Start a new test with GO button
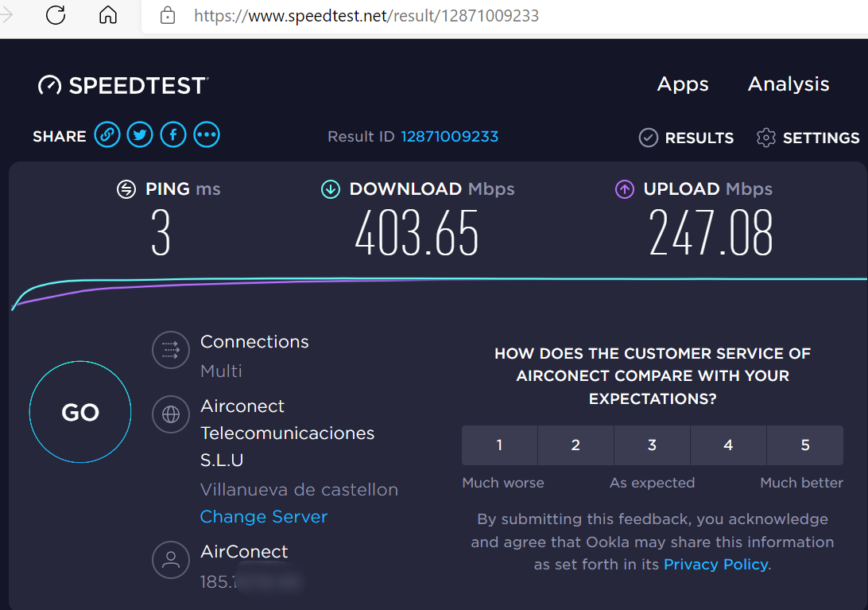 80,412
